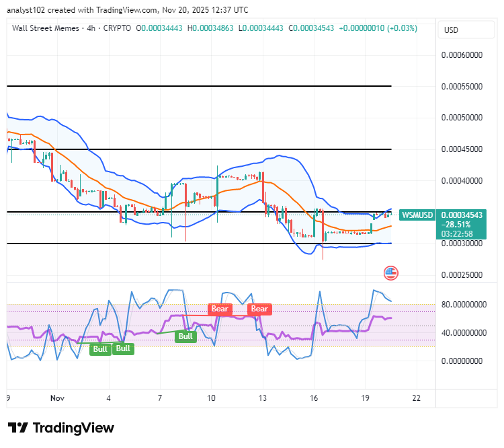The height and width of the screenshot is (448, 504).
Task: Open the USD currency selector
Action: [x=466, y=30]
